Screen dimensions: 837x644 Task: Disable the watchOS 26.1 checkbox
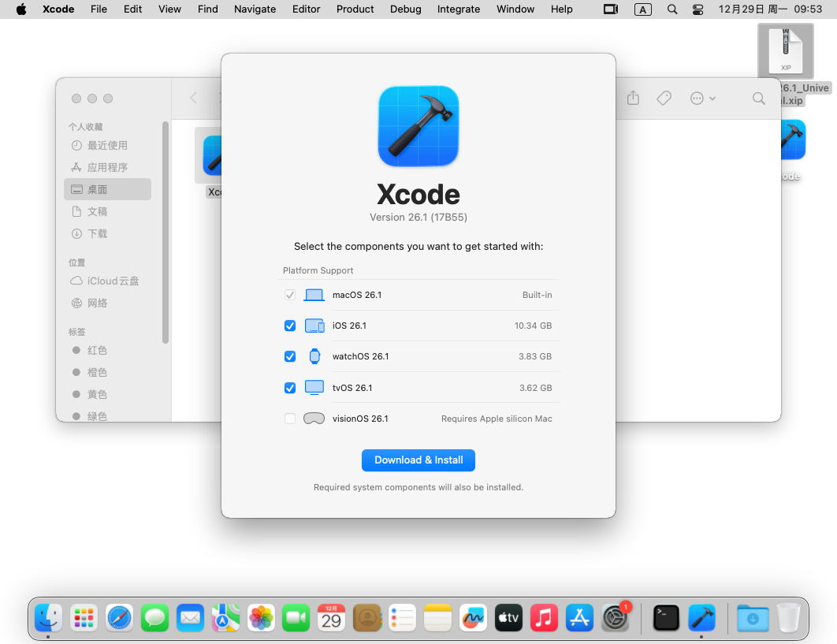click(290, 356)
